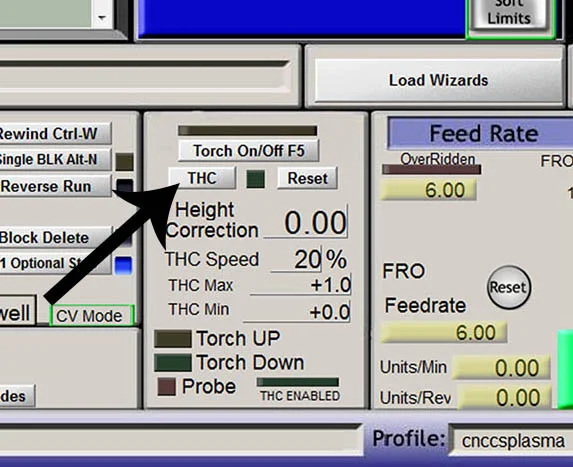Click the blue Optional Stop LED
The height and width of the screenshot is (467, 573).
(124, 266)
